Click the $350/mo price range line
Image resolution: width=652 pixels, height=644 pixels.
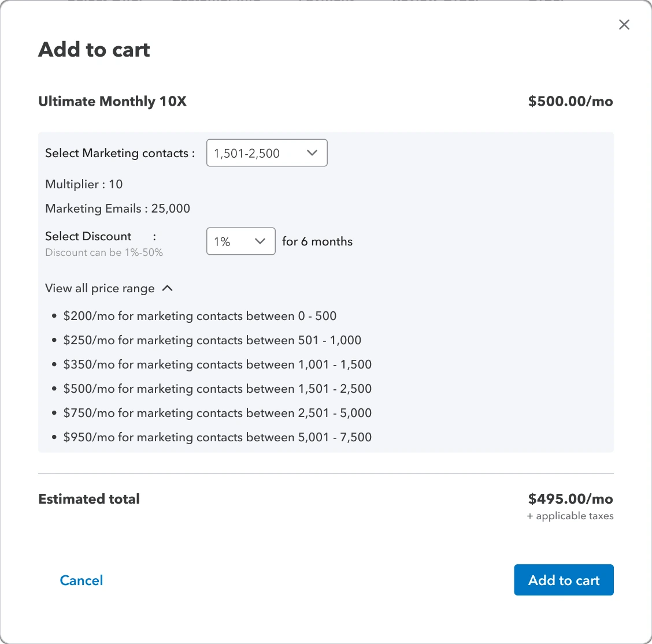(217, 364)
